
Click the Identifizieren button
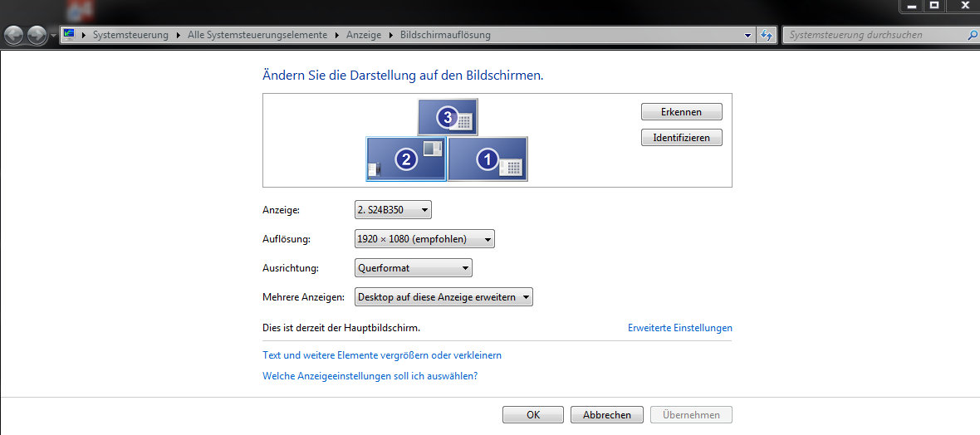coord(681,138)
